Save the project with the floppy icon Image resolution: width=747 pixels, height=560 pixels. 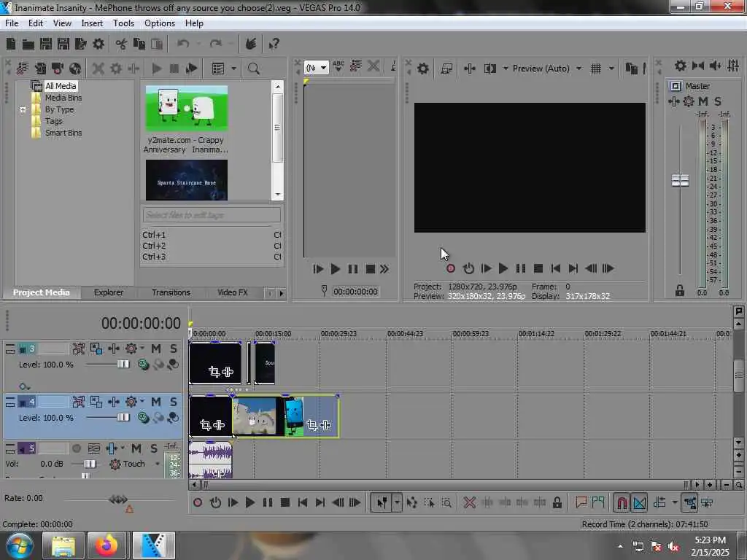(46, 44)
